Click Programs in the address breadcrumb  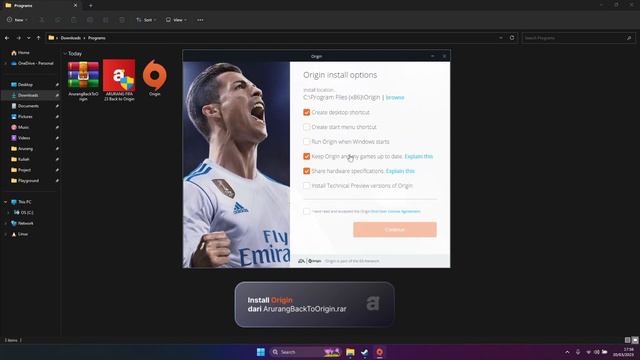[x=97, y=38]
